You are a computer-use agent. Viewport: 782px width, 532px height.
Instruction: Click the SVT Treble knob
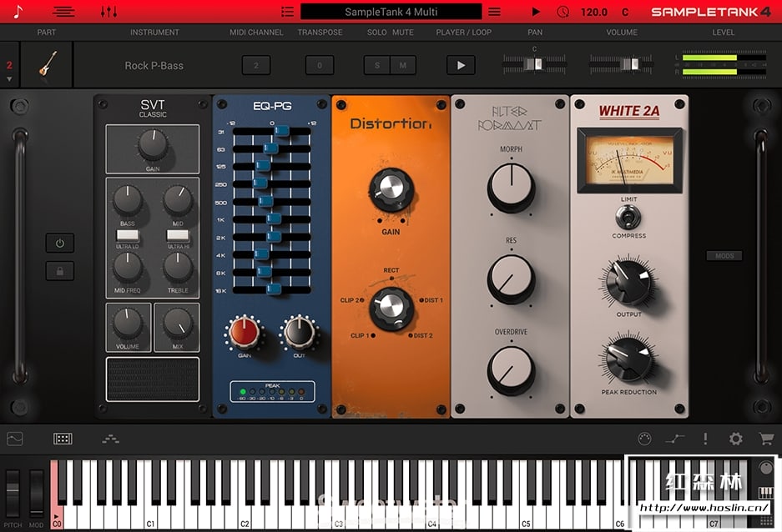[x=178, y=267]
